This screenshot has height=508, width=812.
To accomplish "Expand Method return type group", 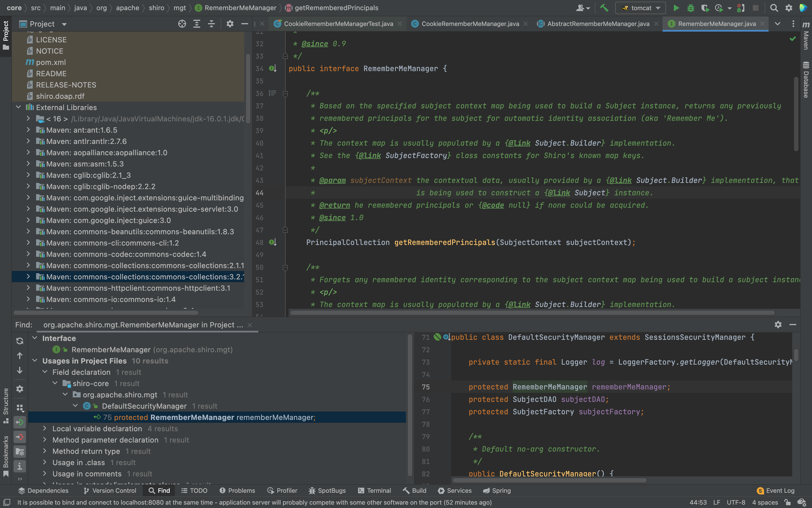I will pos(45,451).
